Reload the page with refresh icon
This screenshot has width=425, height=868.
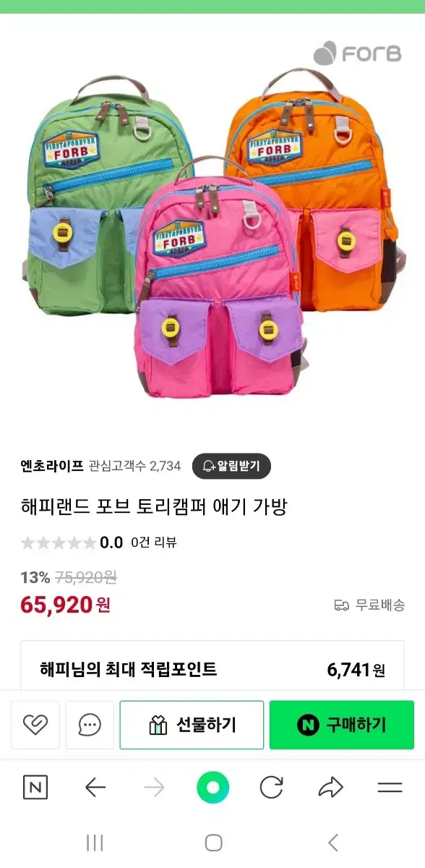271,788
